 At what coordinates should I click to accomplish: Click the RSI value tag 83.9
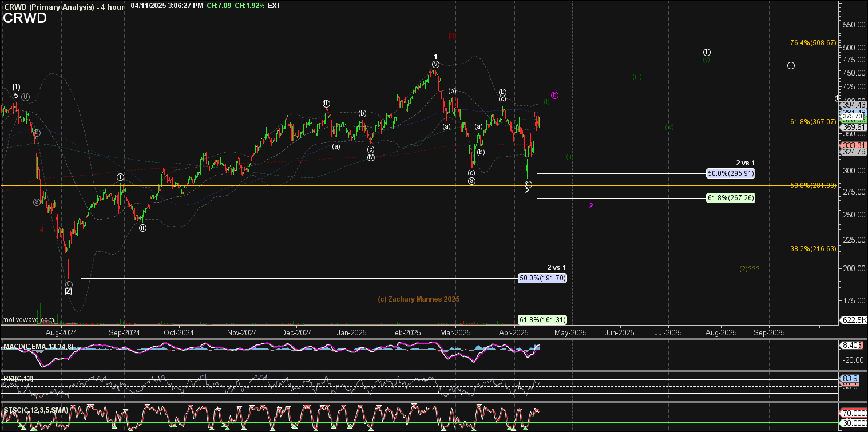point(850,379)
